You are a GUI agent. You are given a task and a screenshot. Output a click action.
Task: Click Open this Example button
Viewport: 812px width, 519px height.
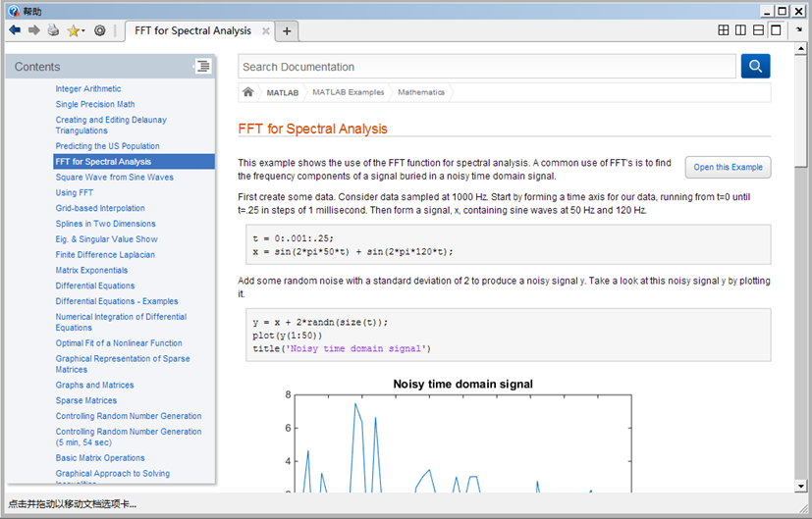tap(728, 167)
